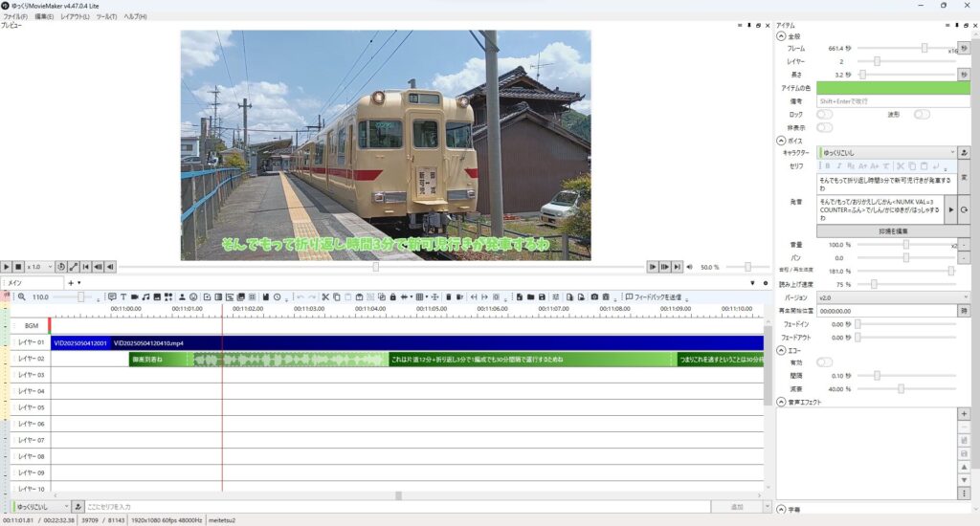Image resolution: width=980 pixels, height=526 pixels.
Task: Click the stop button in preview controls
Action: point(19,267)
